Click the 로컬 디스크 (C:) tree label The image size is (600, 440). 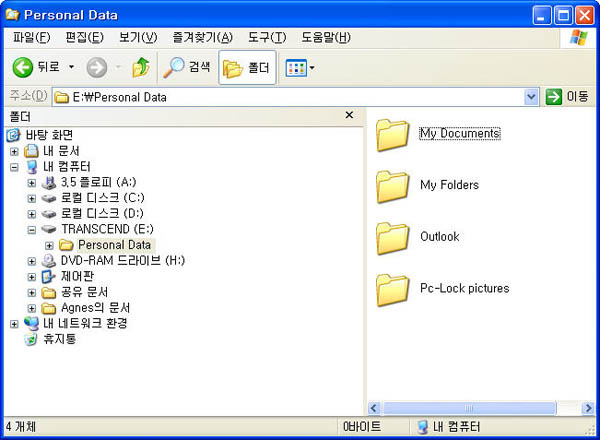coord(103,198)
